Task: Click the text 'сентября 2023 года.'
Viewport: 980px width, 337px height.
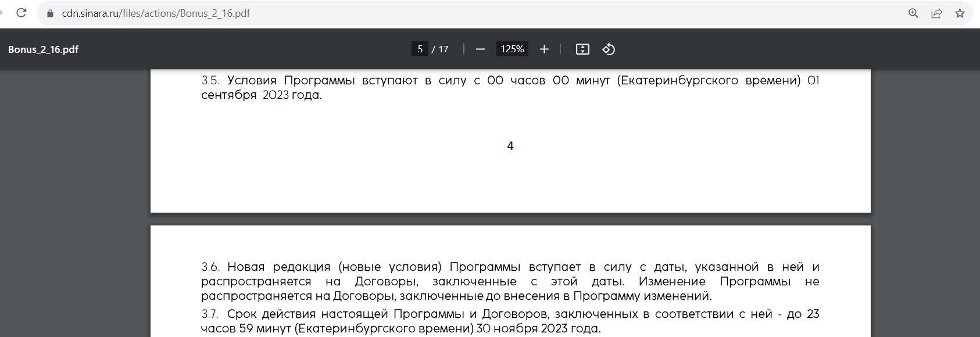Action: 262,95
